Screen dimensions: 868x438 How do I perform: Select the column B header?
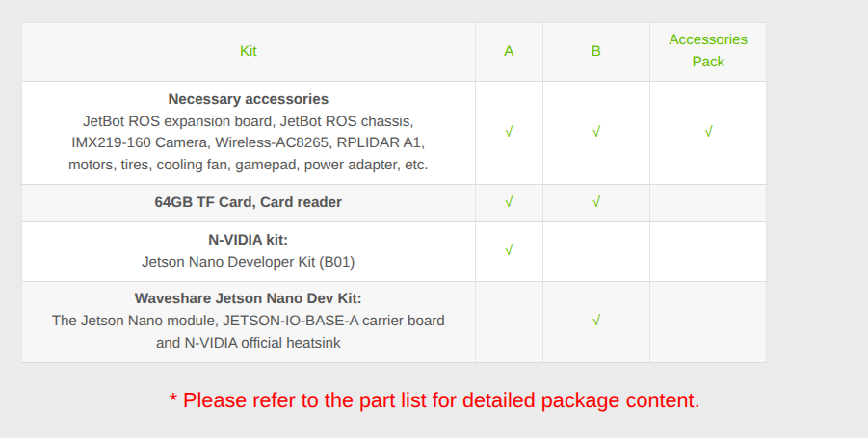(595, 51)
